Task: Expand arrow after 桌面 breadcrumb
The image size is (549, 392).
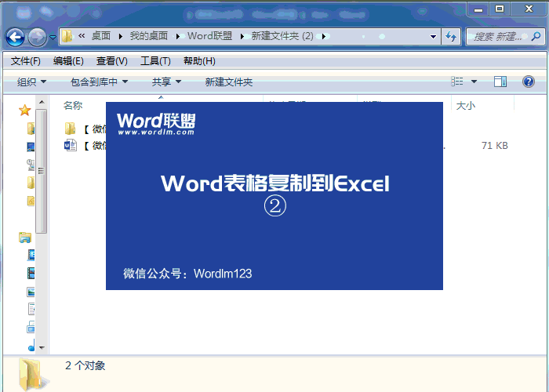Action: [x=121, y=36]
